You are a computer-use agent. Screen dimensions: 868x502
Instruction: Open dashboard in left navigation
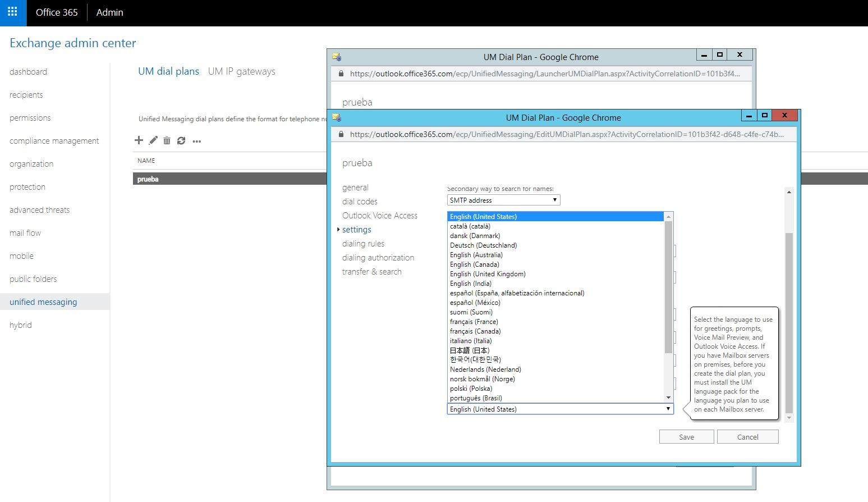[x=28, y=72]
